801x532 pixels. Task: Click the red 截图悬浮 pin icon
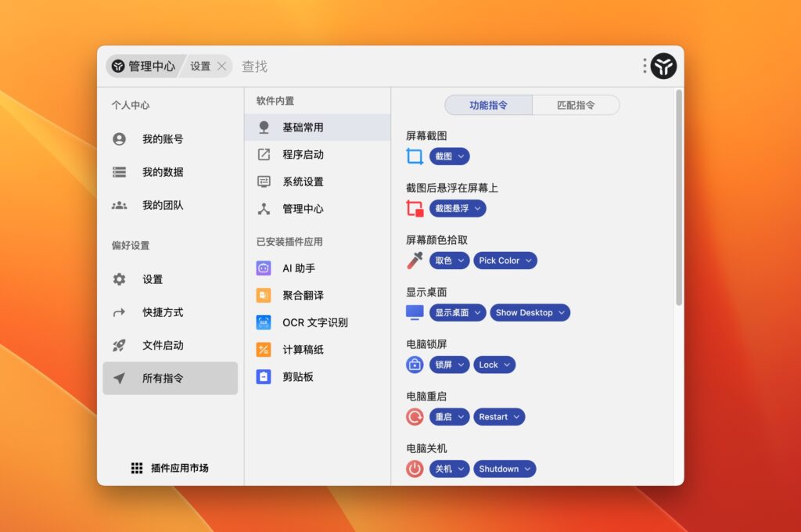(414, 208)
